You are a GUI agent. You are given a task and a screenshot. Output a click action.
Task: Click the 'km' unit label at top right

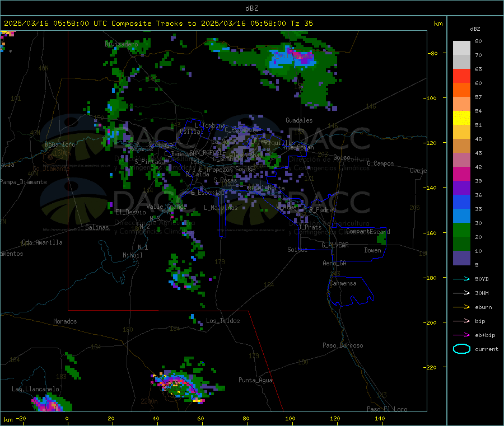click(x=438, y=24)
